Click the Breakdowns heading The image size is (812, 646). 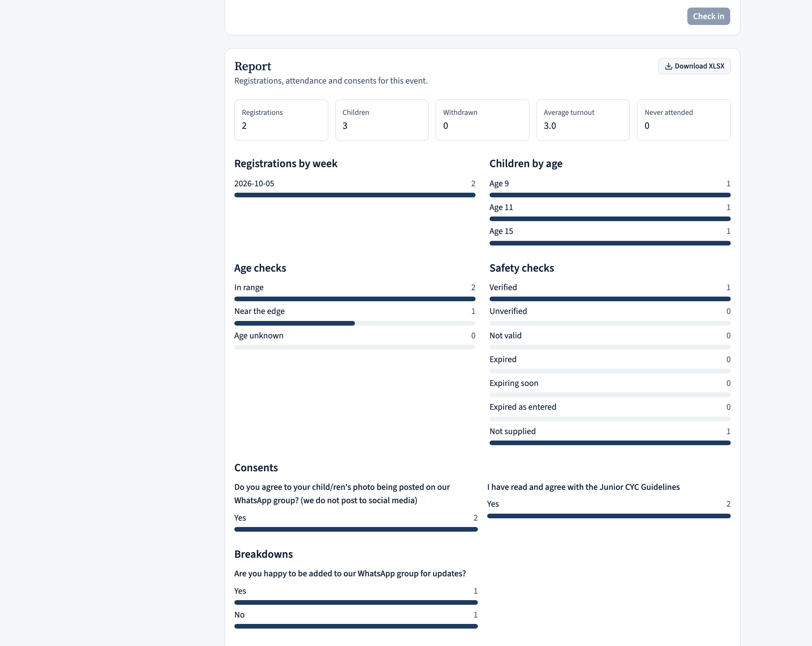pyautogui.click(x=263, y=554)
